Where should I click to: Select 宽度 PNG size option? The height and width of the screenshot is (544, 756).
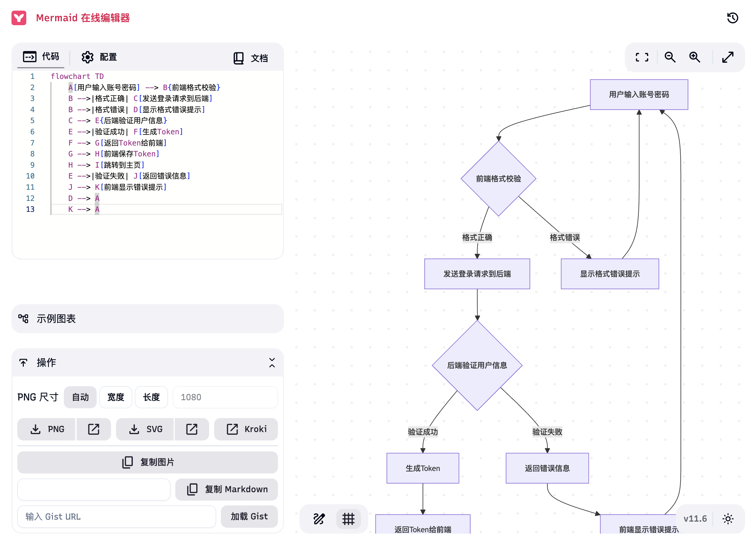pyautogui.click(x=116, y=397)
